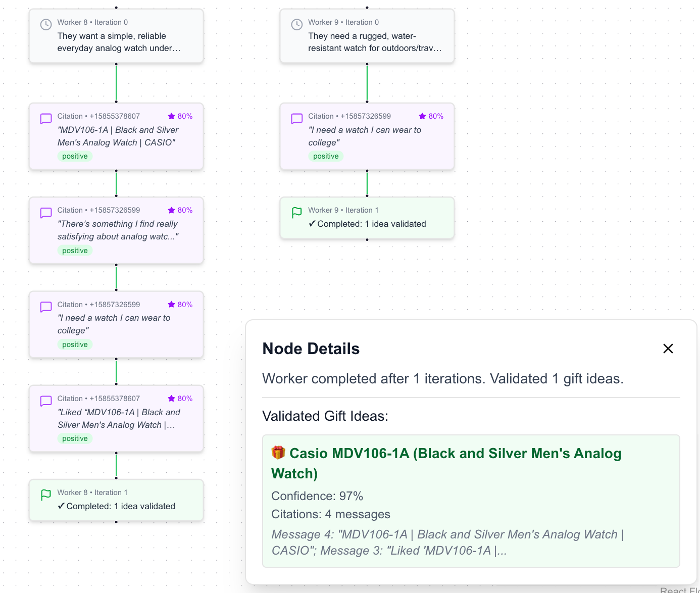Click the star rating icon on Worker 9's citation
Image resolution: width=700 pixels, height=593 pixels.
coord(422,116)
